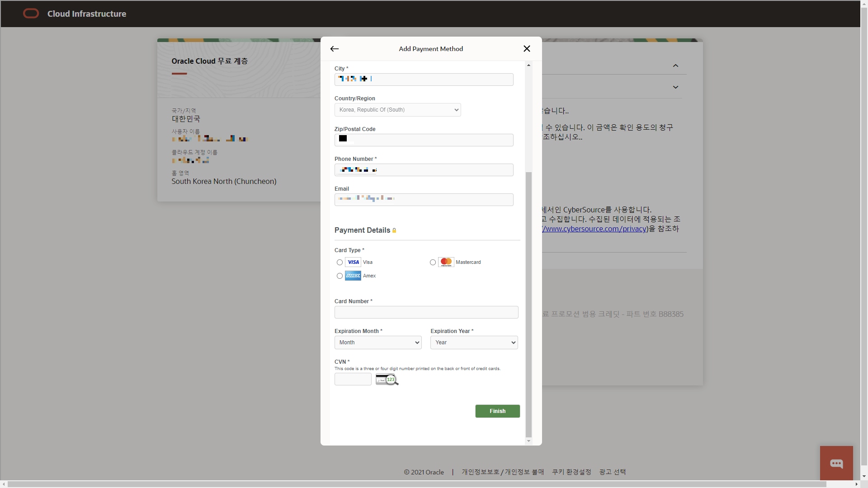
Task: Collapse the section with the up chevron
Action: pos(675,66)
